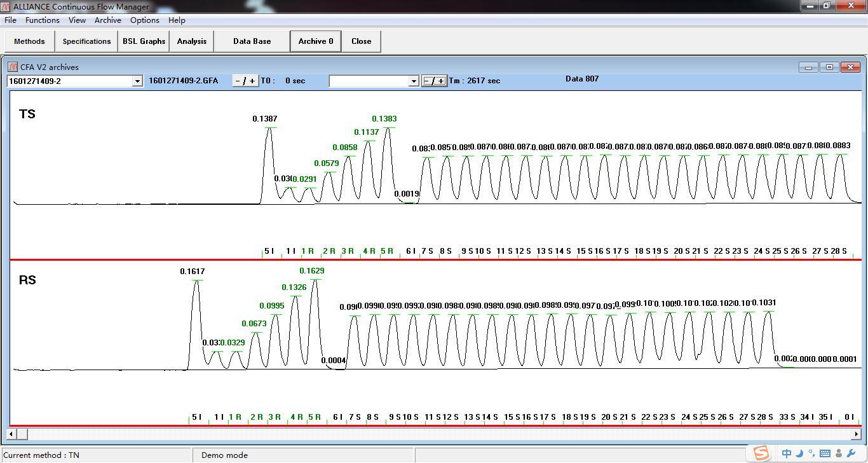Click the Sogou user account icon
868x463 pixels.
coord(839,453)
